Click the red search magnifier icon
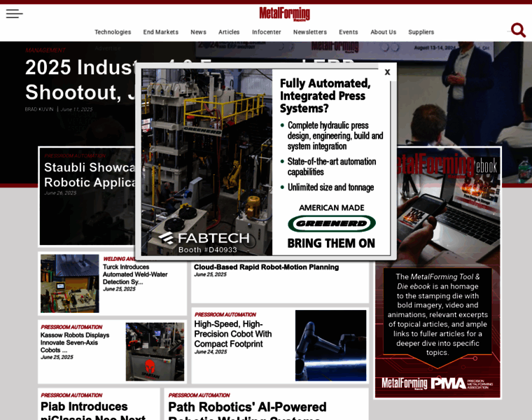Viewport: 532px width, 420px height. [518, 30]
